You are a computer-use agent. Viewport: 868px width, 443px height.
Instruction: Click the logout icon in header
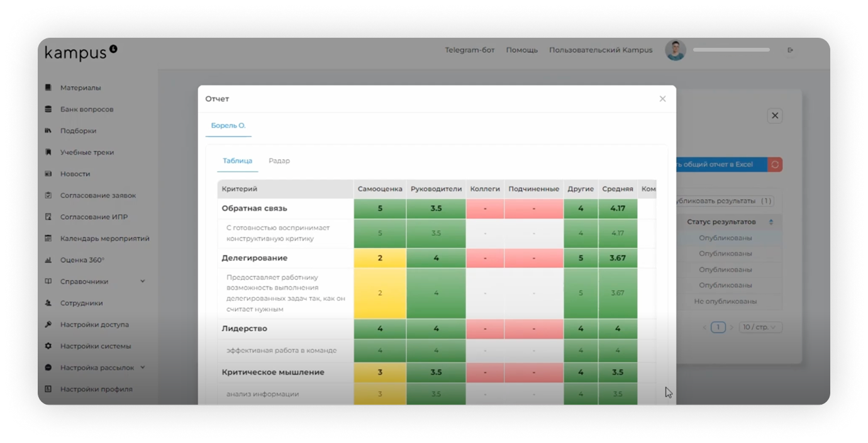[791, 50]
